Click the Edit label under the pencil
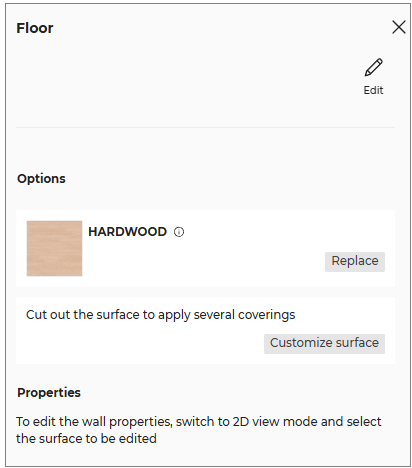The width and height of the screenshot is (412, 468). 373,90
